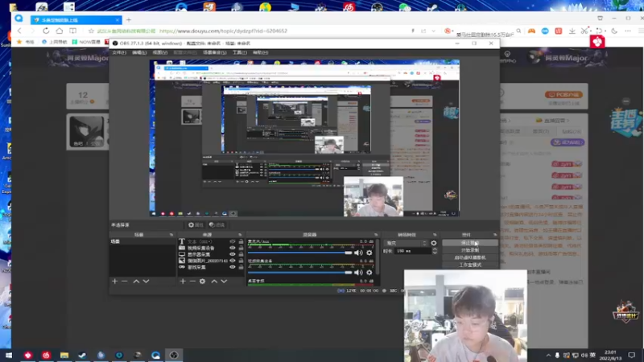Move scene down in Scenes dock
The height and width of the screenshot is (362, 644).
pos(146,281)
